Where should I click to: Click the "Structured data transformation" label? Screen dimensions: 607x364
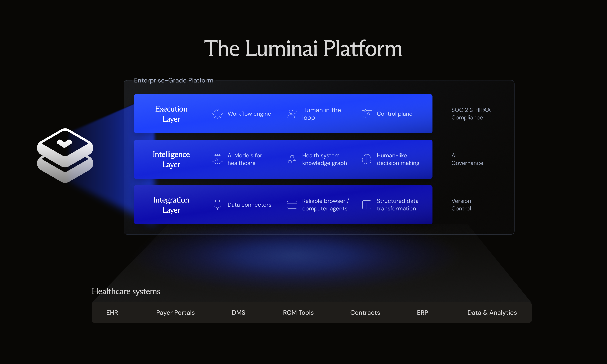(397, 205)
